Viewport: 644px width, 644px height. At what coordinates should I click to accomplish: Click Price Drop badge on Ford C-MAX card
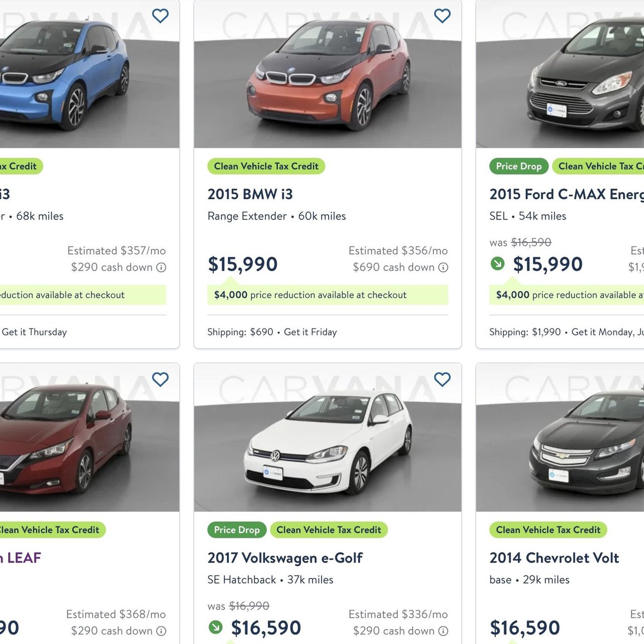(x=519, y=166)
